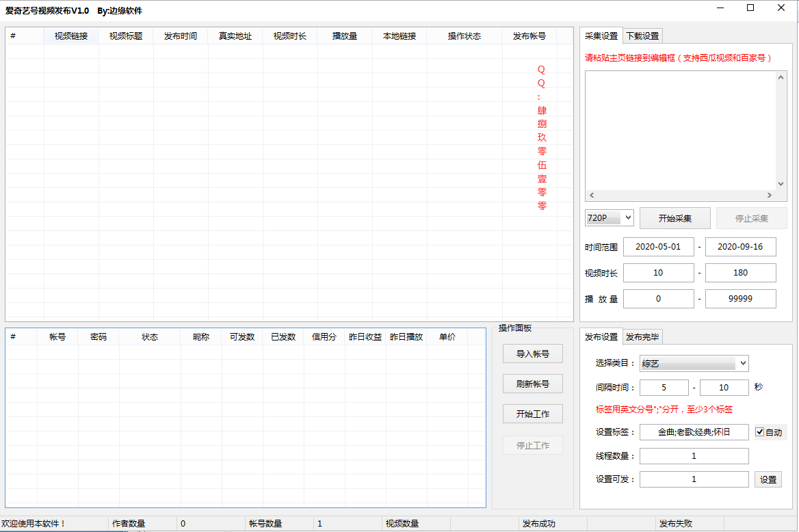
Task: Click the 状态 column header
Action: click(x=150, y=337)
